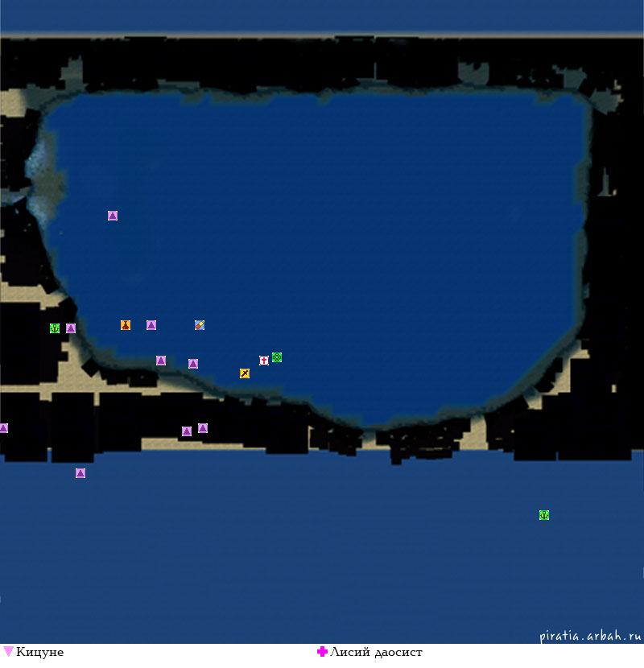
Task: Select the green crosshair circle marker
Action: [x=277, y=357]
